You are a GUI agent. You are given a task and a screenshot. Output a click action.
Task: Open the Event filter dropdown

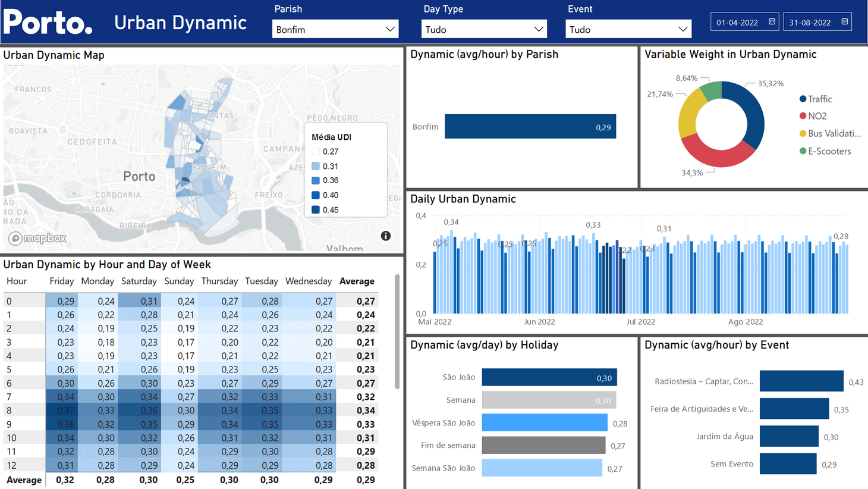click(628, 29)
